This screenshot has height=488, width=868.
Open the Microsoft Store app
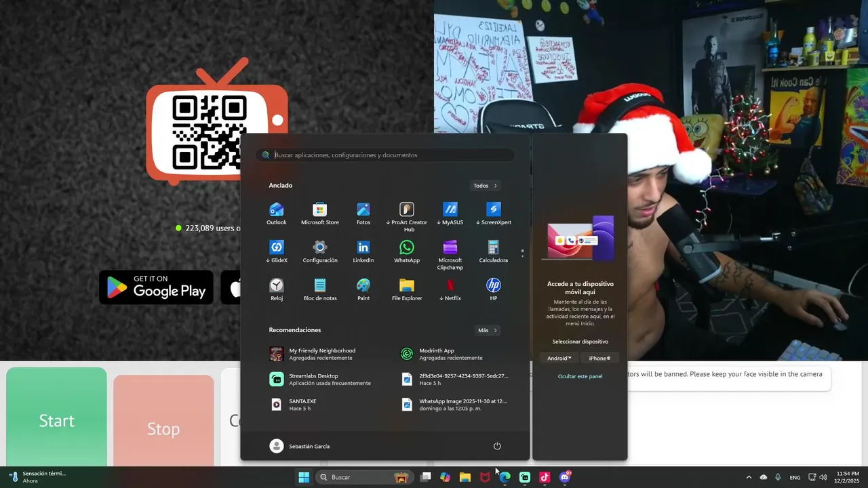coord(320,213)
